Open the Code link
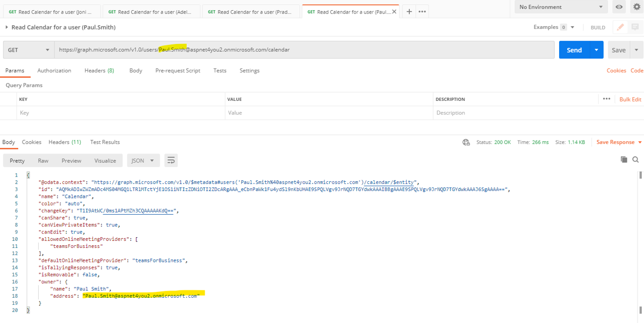 637,71
